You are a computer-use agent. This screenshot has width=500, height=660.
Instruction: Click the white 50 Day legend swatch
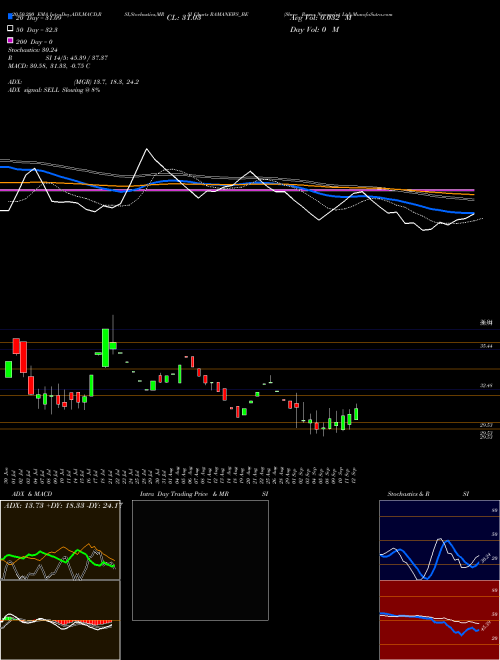(10, 29)
